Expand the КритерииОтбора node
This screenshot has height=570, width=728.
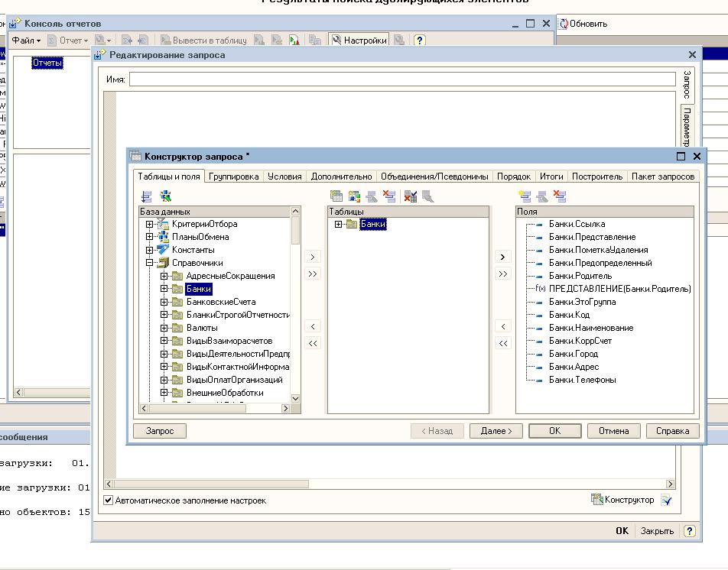149,224
